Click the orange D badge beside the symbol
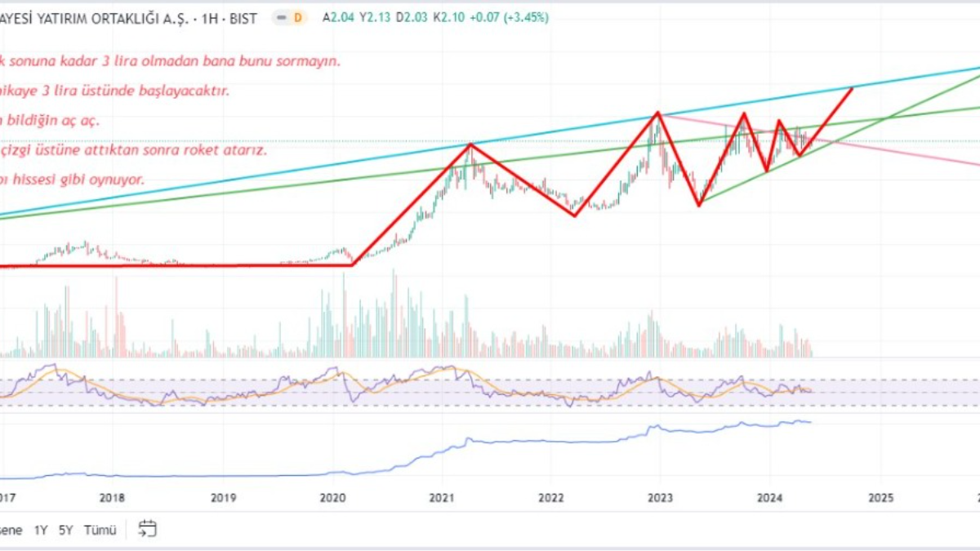Image resolution: width=980 pixels, height=551 pixels. tap(297, 17)
